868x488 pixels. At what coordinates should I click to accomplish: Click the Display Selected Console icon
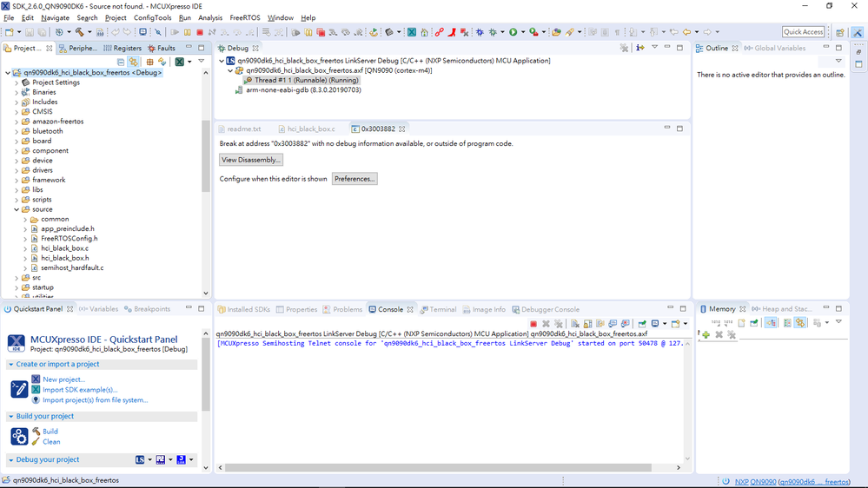pyautogui.click(x=655, y=324)
